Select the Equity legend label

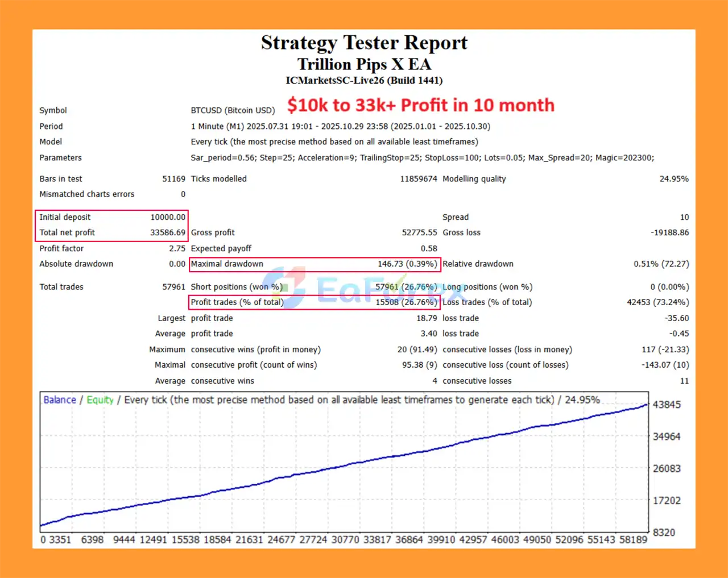(x=100, y=400)
